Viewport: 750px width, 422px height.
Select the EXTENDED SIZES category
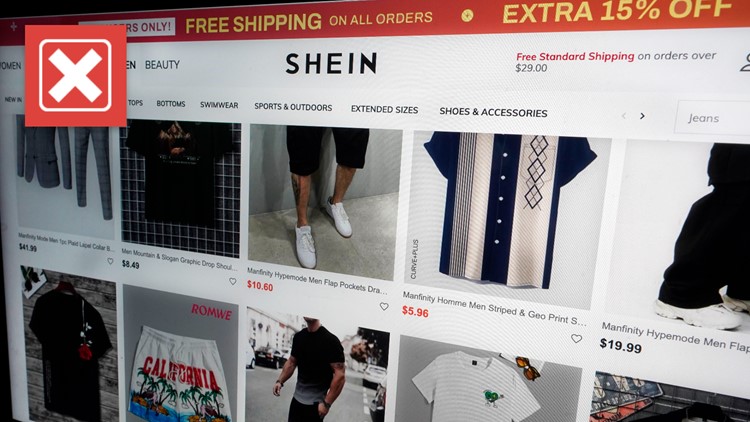coord(385,109)
